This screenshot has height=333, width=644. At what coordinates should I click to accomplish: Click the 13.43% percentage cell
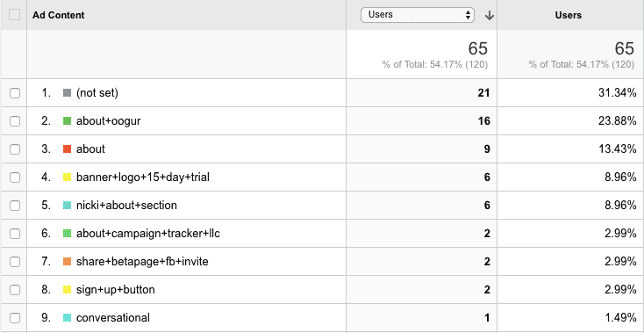tap(618, 148)
